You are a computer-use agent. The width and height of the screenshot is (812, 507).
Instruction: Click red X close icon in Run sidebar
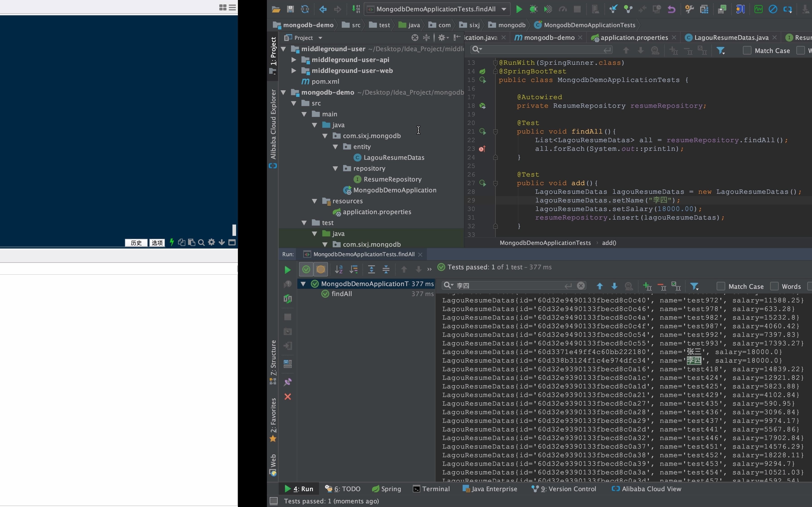point(288,397)
